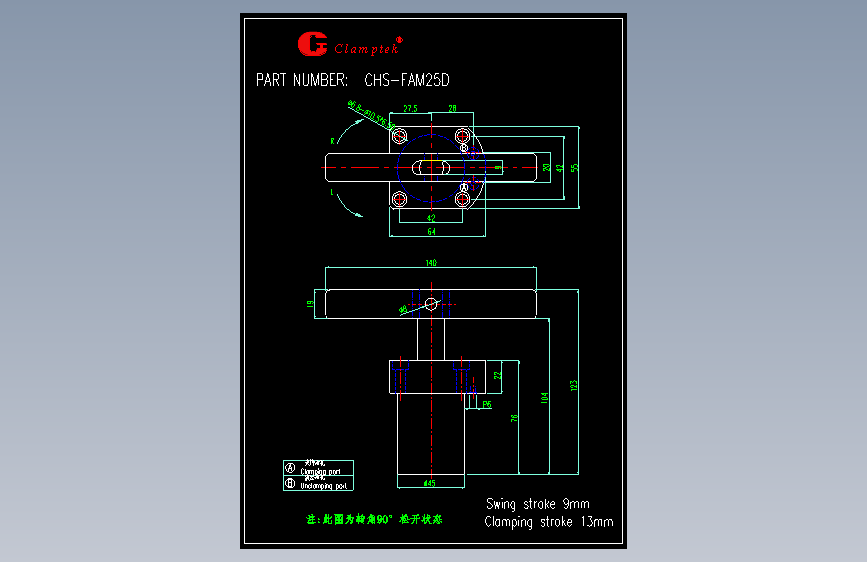Click the "Clamping port" legend entry
The image size is (867, 562).
(320, 472)
